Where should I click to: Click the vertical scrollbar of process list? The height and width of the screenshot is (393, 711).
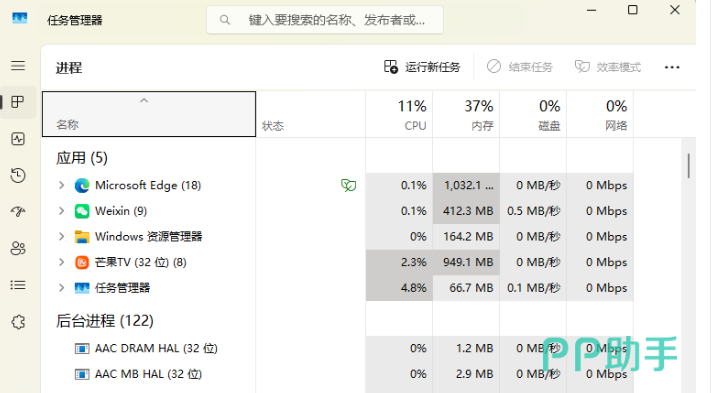click(688, 166)
